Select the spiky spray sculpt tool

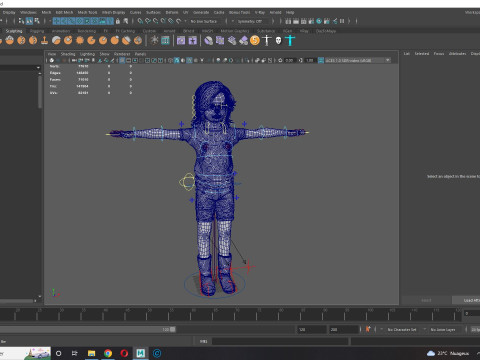(x=80, y=41)
